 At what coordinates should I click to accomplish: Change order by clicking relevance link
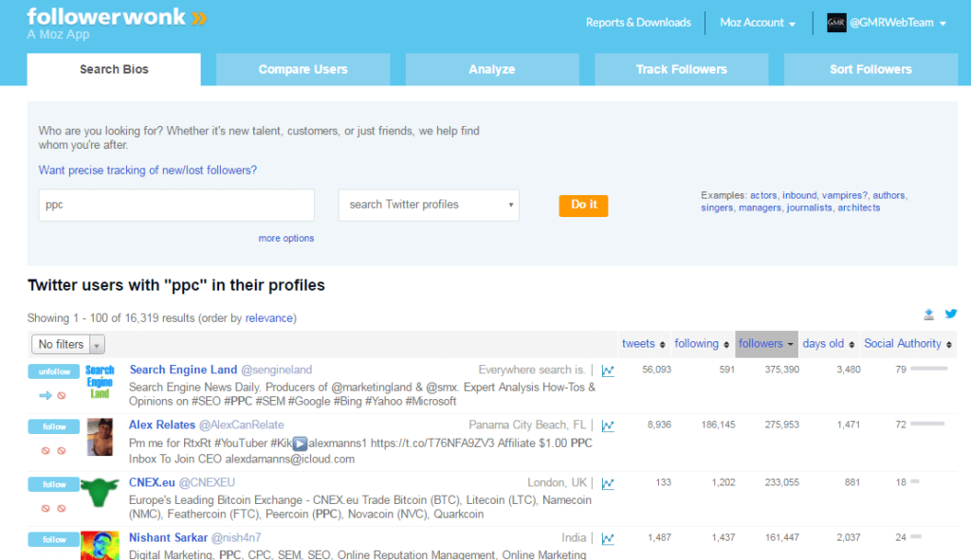[x=268, y=318]
